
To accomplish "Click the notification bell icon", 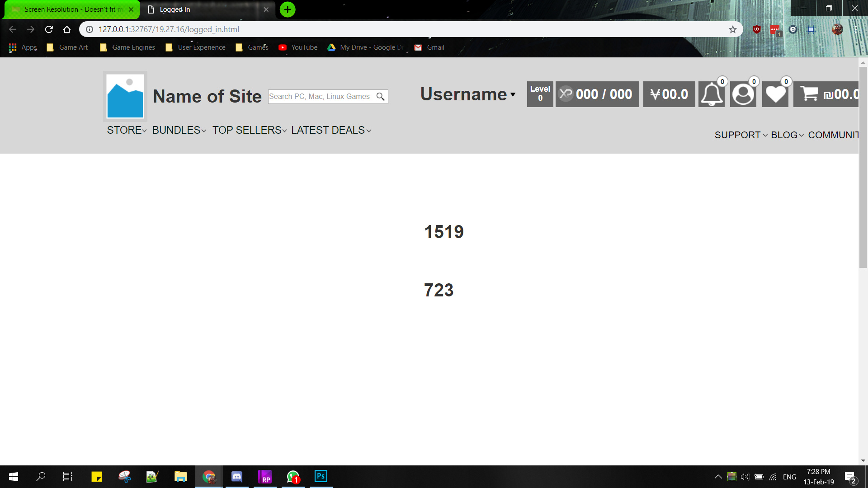I will point(711,94).
